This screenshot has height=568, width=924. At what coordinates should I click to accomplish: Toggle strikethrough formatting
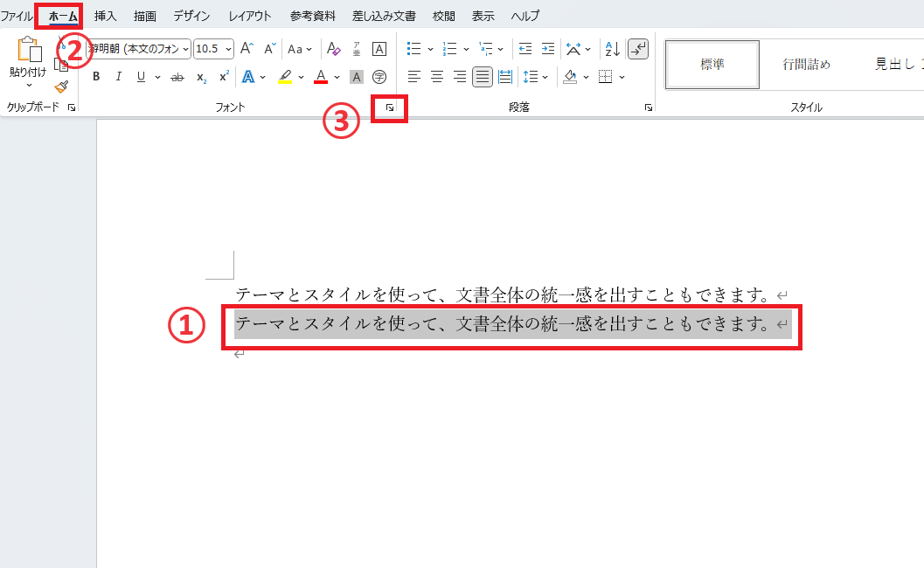click(x=177, y=77)
